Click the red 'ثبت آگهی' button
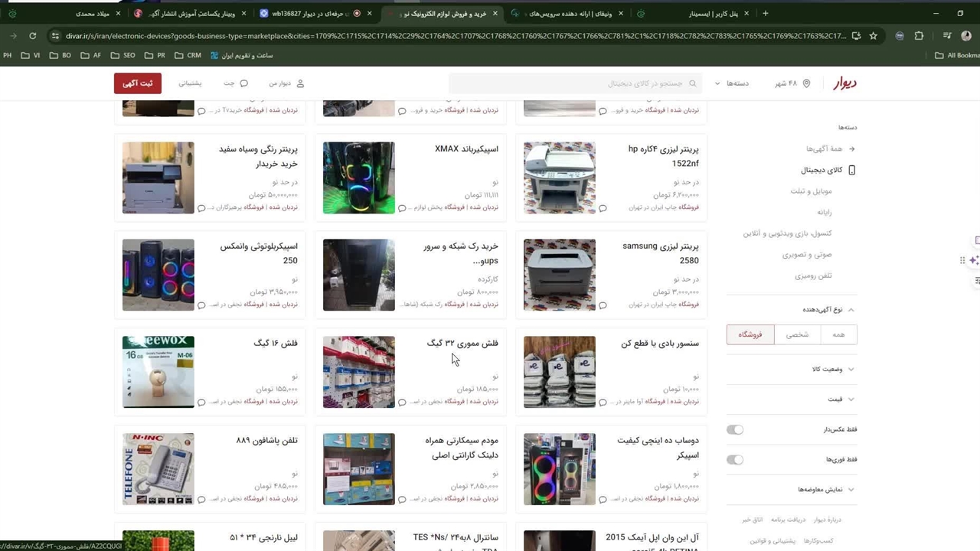Viewport: 980px width, 551px height. pyautogui.click(x=138, y=83)
